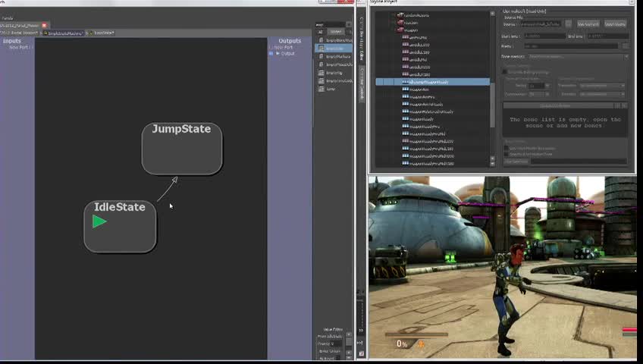Click the clip icon of the highlighted import row
The height and width of the screenshot is (364, 643).
click(405, 82)
